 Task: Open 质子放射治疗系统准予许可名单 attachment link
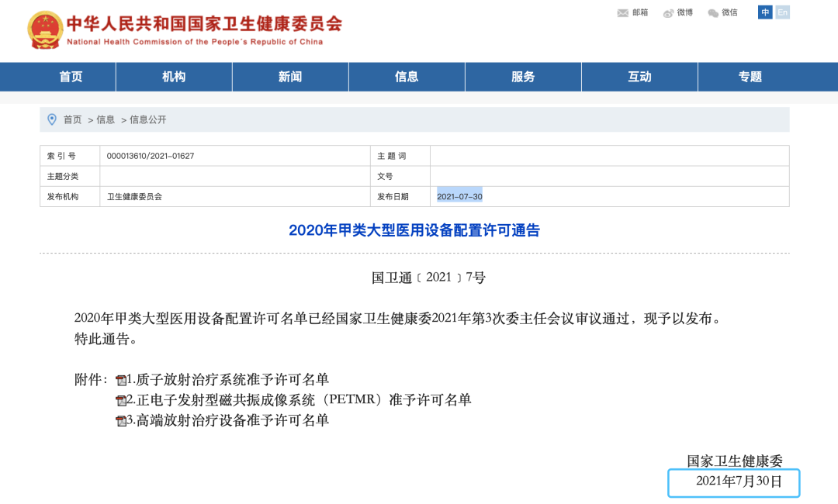coord(231,380)
